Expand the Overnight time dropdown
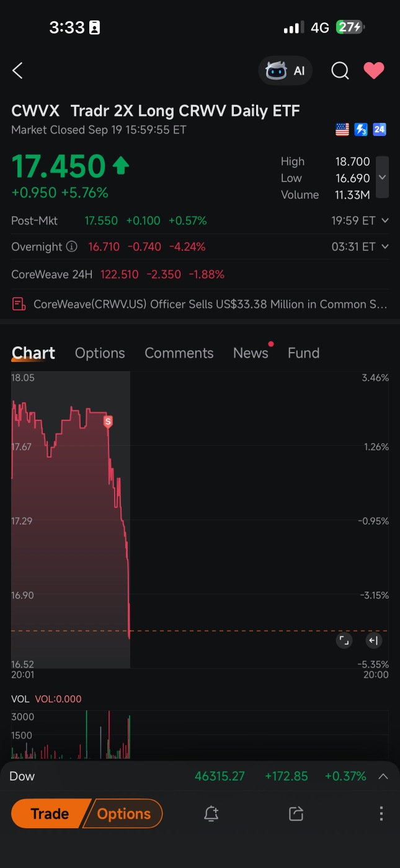 tap(385, 246)
